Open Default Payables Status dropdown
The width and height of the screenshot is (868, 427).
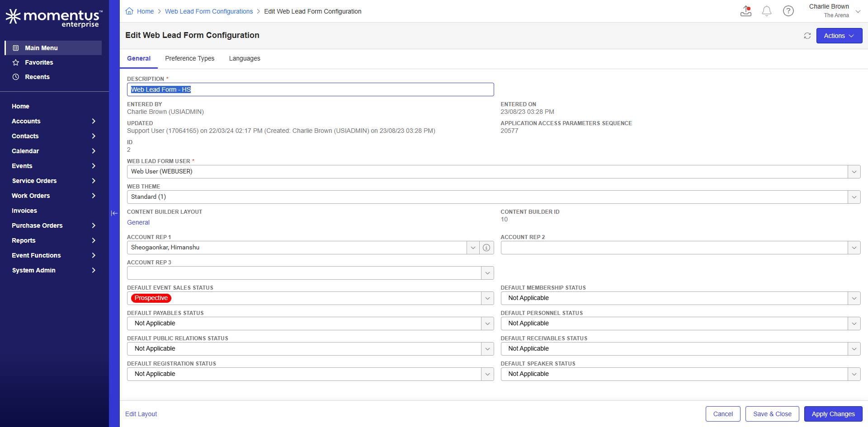[x=487, y=324]
